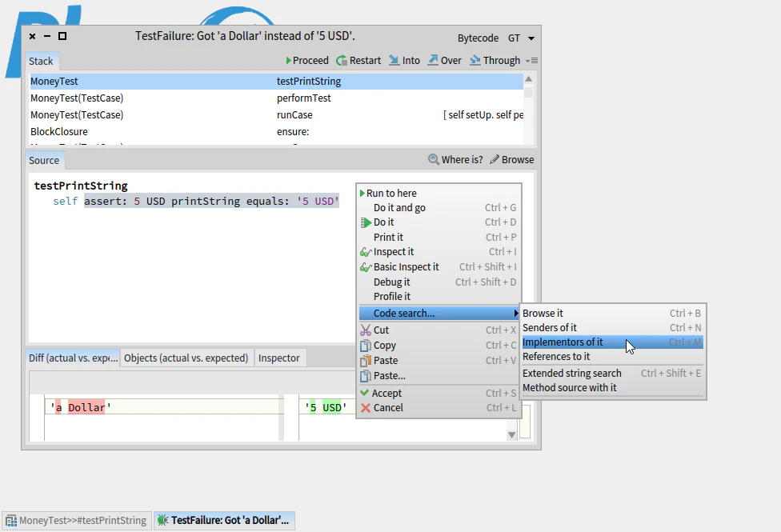Click the Bytecode button in title bar
The width and height of the screenshot is (781, 532).
point(478,38)
